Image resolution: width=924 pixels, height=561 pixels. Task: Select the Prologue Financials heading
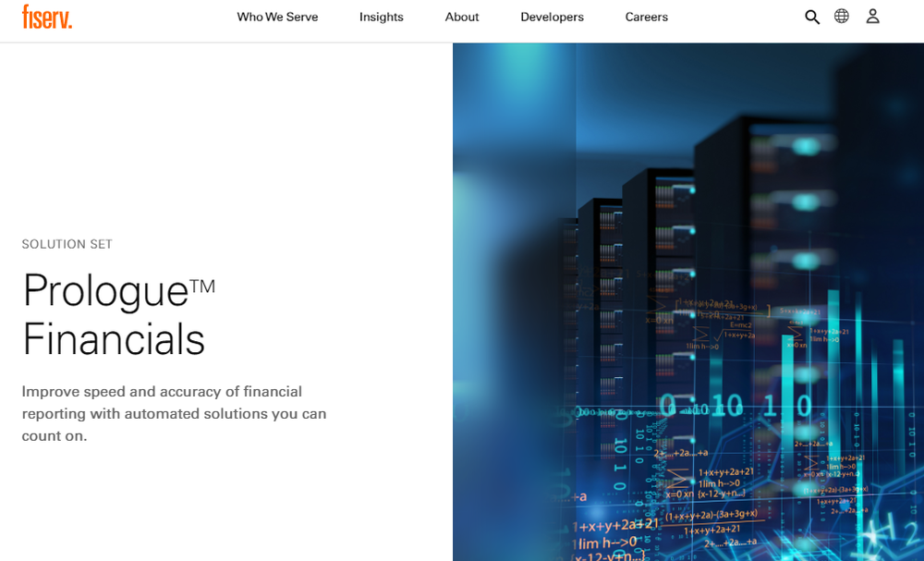(119, 314)
